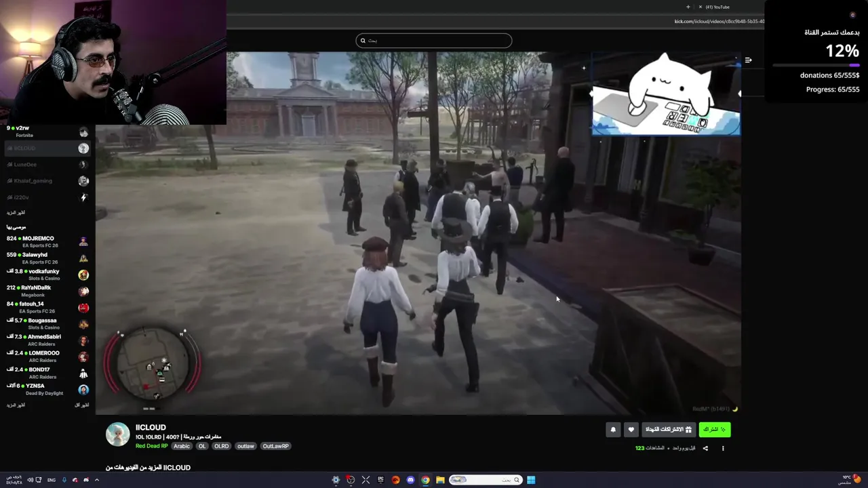This screenshot has width=868, height=488.
Task: Open YZNSA recommended channel
Action: click(x=47, y=389)
